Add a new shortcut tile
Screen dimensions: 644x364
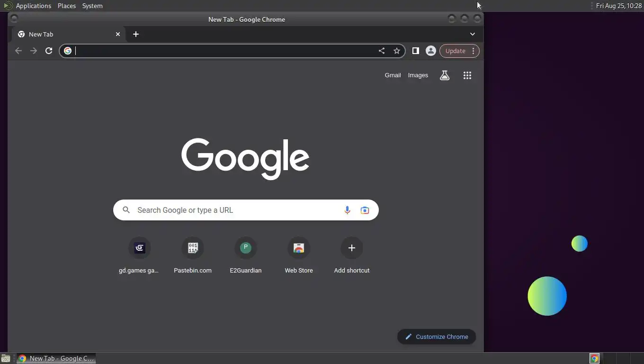click(352, 255)
